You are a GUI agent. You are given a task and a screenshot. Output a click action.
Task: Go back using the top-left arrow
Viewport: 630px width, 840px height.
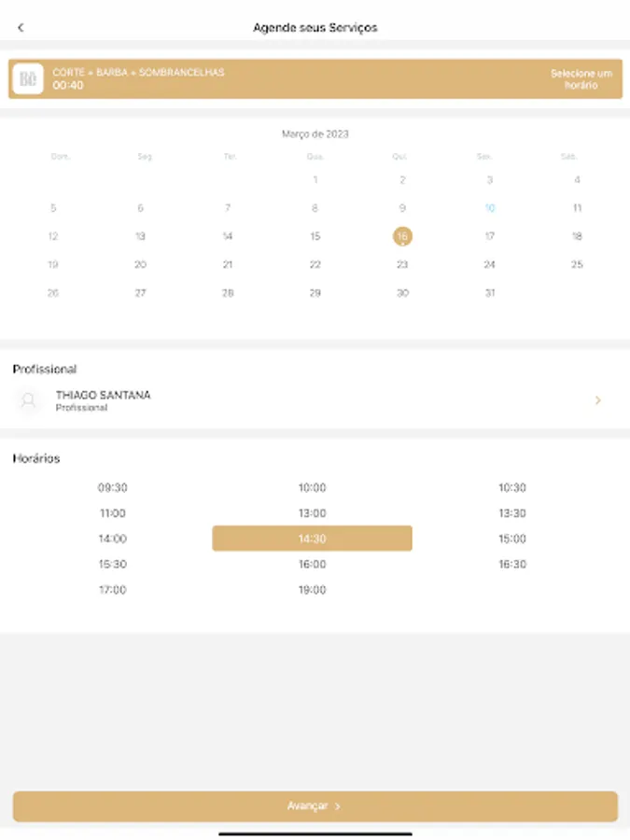click(x=21, y=27)
